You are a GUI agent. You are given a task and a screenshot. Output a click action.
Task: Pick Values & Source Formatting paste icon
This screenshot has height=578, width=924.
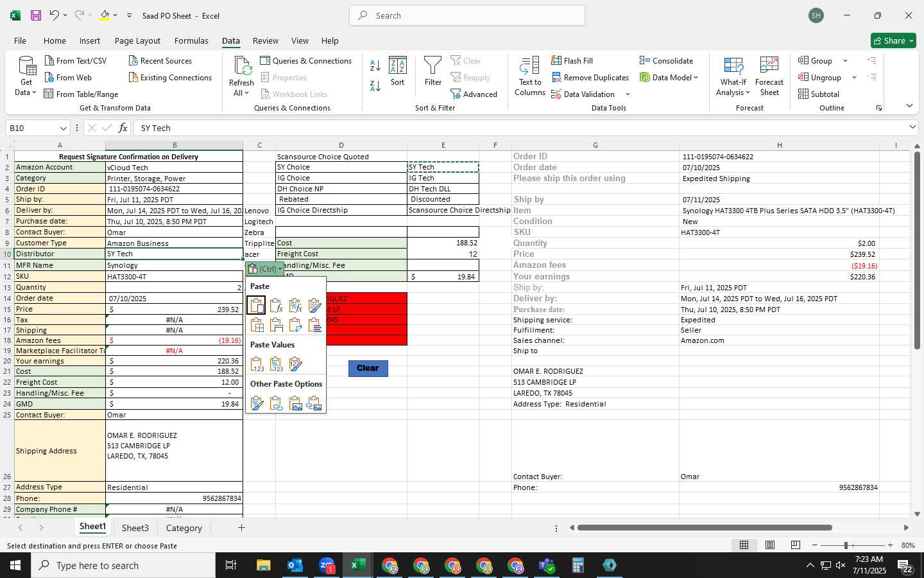[295, 364]
